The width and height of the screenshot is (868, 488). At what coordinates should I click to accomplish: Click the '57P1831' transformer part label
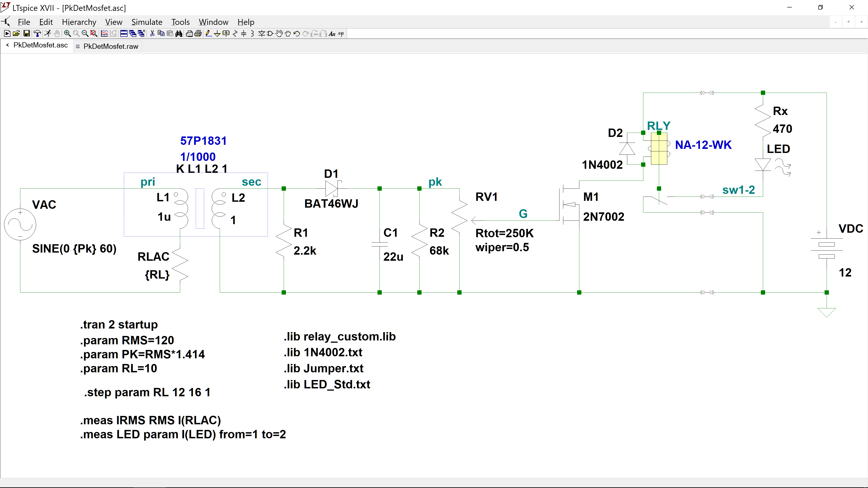[x=203, y=141]
